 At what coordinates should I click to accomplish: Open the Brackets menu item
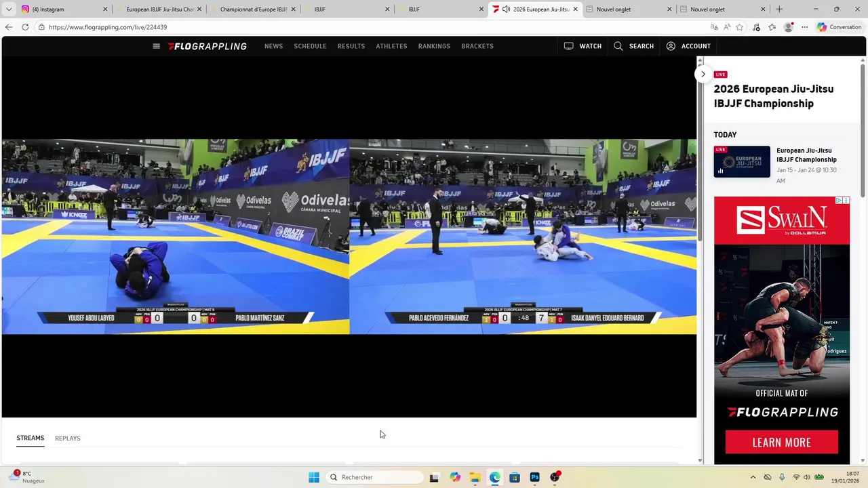[x=477, y=46]
